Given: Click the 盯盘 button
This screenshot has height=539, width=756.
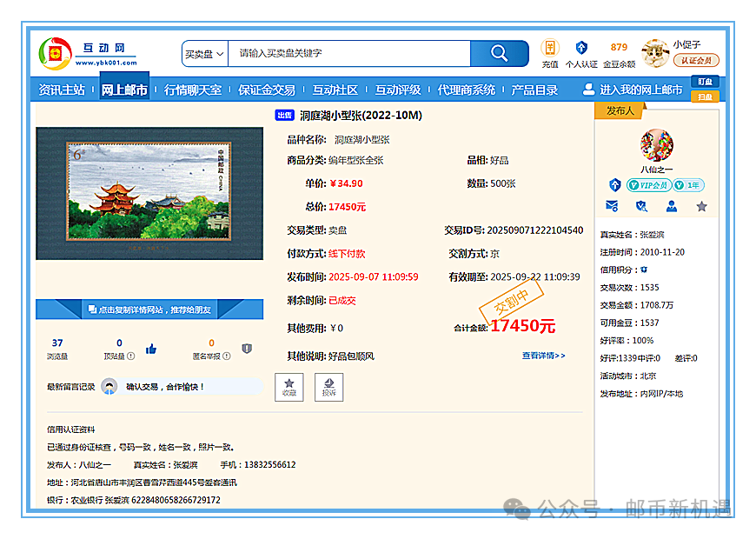Looking at the screenshot, I should 705,82.
